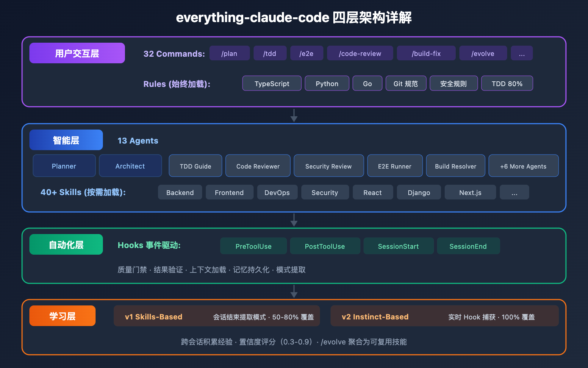Select the v2 Instinct-Based card
Viewport: 588px width, 368px height.
click(x=445, y=316)
